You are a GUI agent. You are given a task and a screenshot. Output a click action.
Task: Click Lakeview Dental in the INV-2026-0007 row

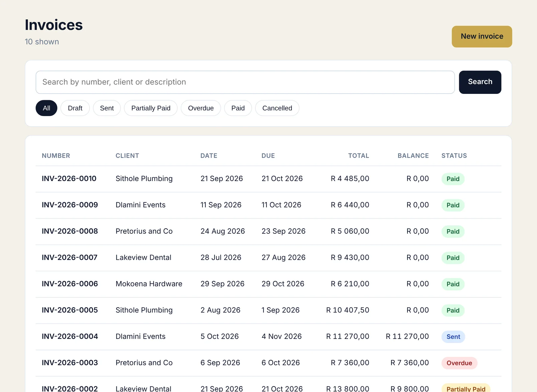(143, 258)
